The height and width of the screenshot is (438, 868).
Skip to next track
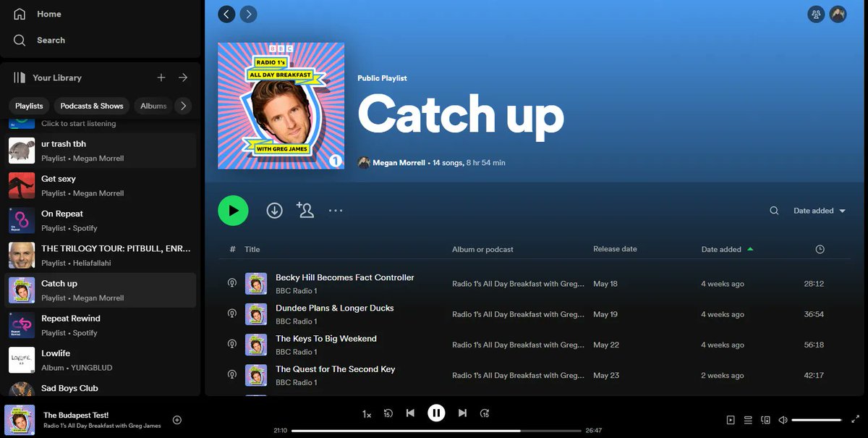click(x=462, y=413)
